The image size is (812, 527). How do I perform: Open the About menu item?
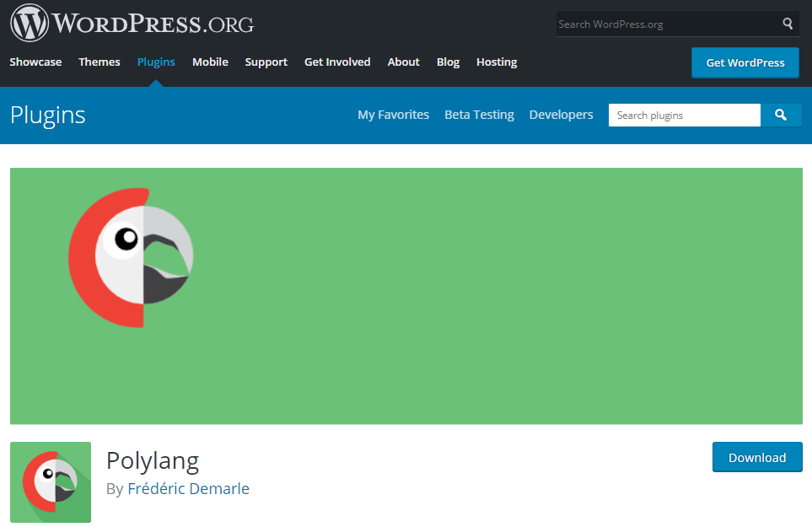[x=403, y=62]
